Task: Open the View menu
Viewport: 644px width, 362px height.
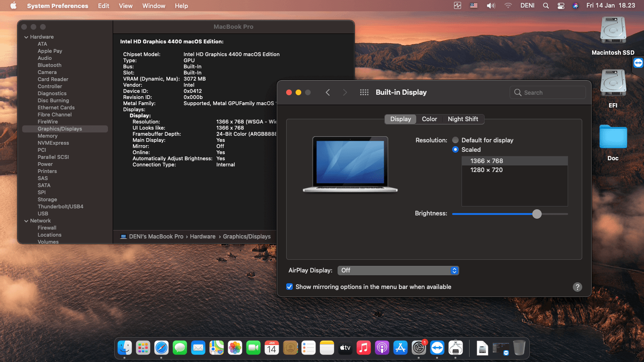Action: [126, 6]
